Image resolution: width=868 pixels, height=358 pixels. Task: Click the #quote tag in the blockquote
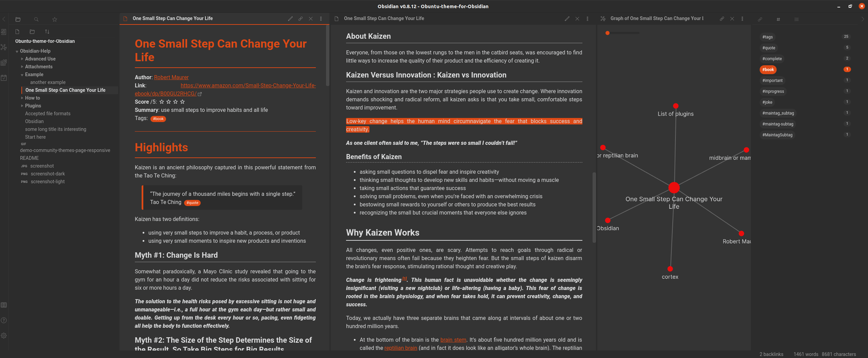[x=193, y=203]
